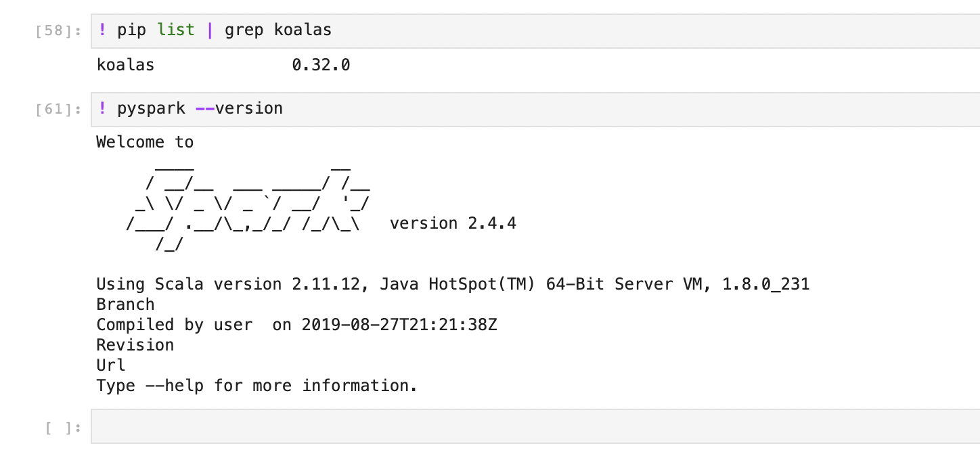Viewport: 980px width, 475px height.
Task: Click the [61]: execution prompt
Action: (59, 110)
